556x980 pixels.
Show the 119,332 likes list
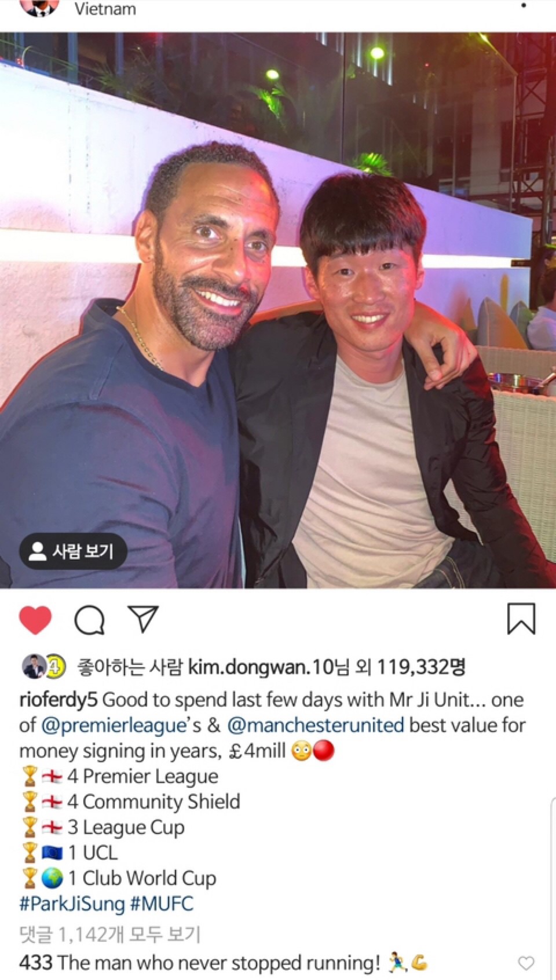[x=420, y=667]
